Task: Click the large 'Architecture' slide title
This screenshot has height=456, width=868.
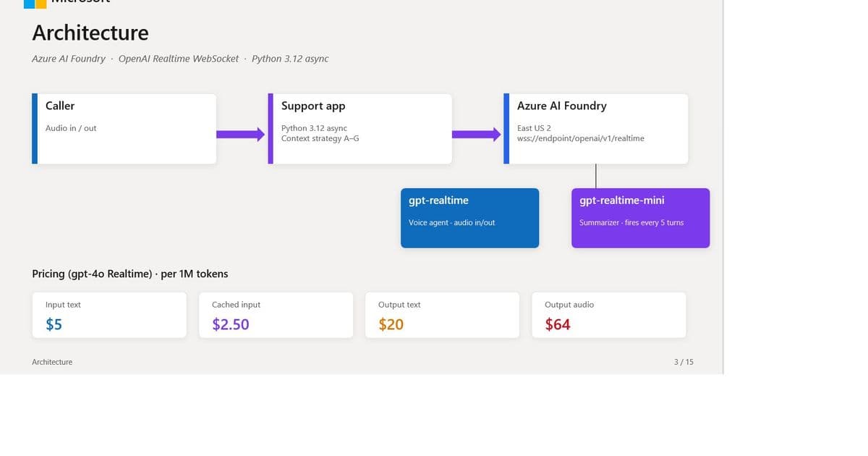Action: click(90, 33)
